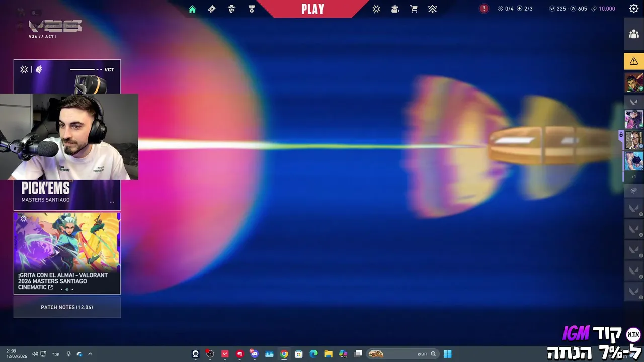Open the Collection backpack icon
This screenshot has width=644, height=362.
395,9
